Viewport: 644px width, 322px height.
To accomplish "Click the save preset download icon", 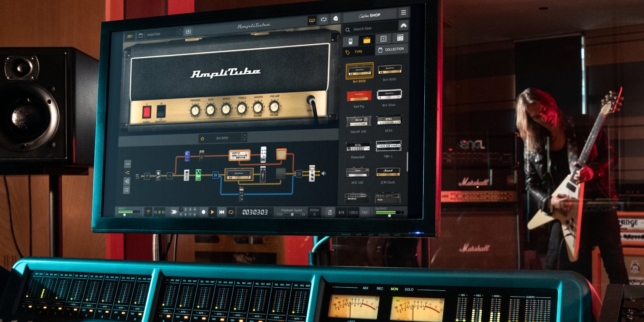I will 188,31.
